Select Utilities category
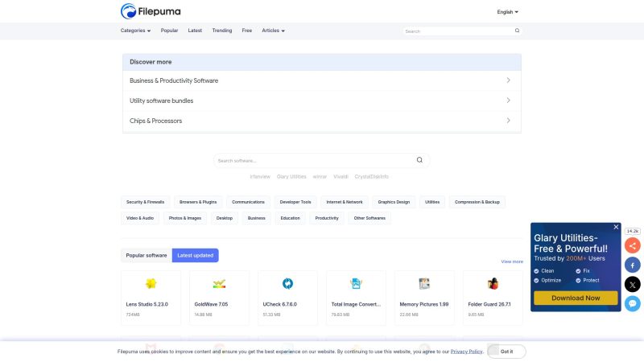The image size is (644, 362). click(x=432, y=202)
